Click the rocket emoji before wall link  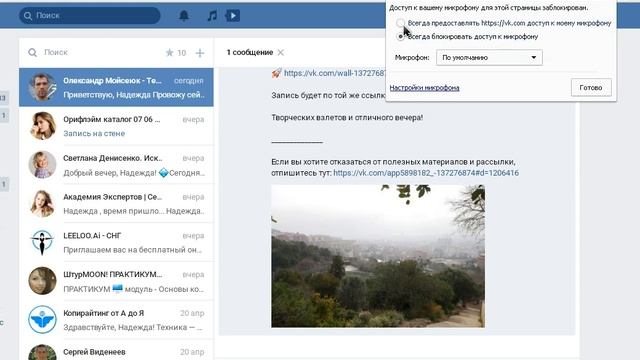[x=276, y=73]
